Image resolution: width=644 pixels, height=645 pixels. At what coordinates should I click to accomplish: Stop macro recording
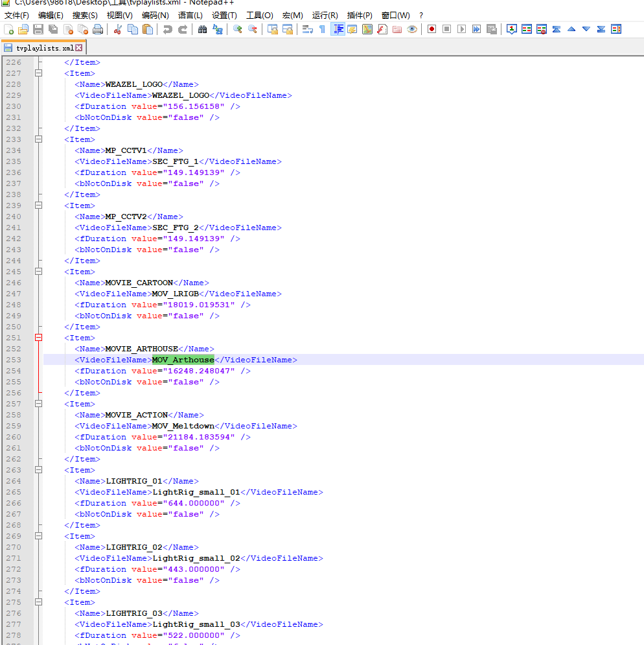pos(446,29)
